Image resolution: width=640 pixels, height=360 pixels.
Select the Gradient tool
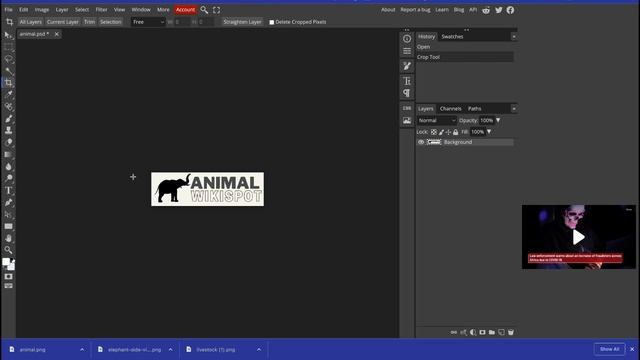(x=8, y=154)
